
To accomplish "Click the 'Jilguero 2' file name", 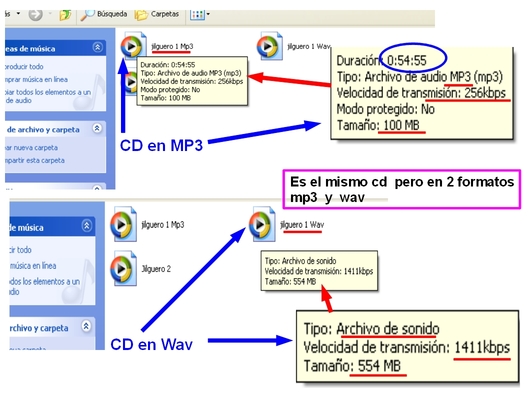I will [156, 269].
